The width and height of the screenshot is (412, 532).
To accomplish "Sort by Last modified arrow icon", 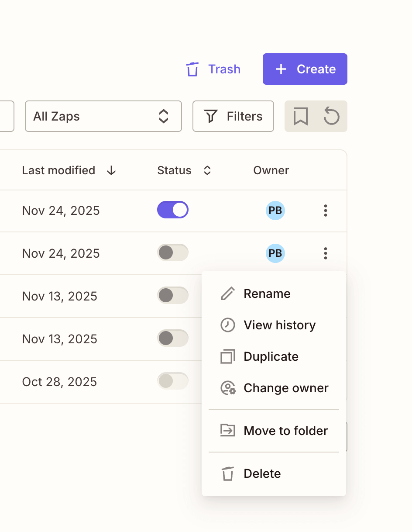I will coord(111,170).
